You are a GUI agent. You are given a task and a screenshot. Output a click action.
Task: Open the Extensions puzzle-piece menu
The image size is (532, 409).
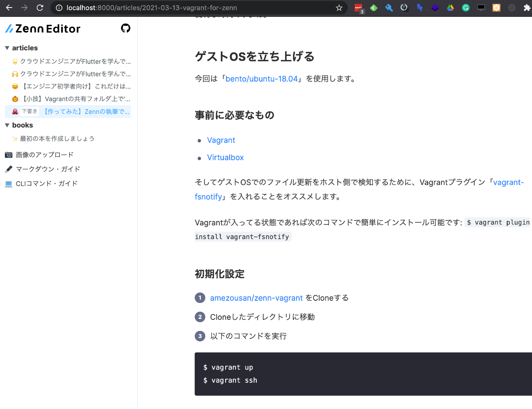527,8
